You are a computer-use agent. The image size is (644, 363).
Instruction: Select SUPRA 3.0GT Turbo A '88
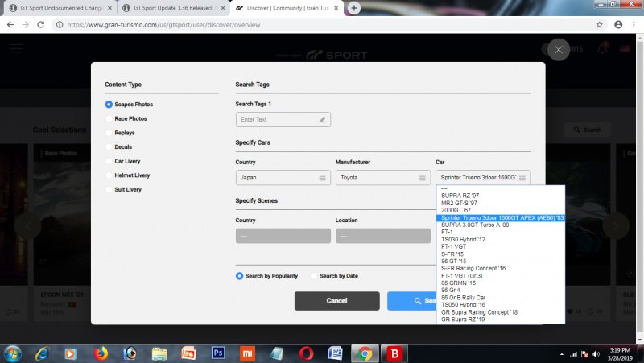501,225
